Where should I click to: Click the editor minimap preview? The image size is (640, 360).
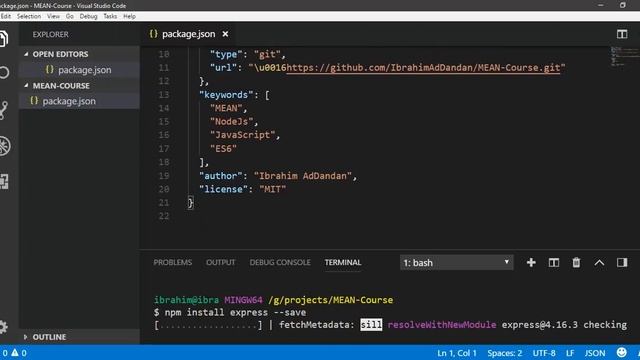(x=623, y=56)
